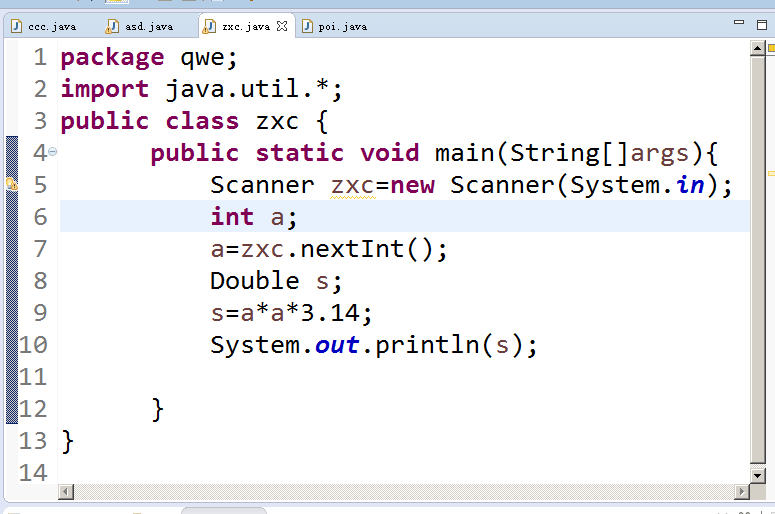
Task: Maximize the editor area
Action: (762, 25)
